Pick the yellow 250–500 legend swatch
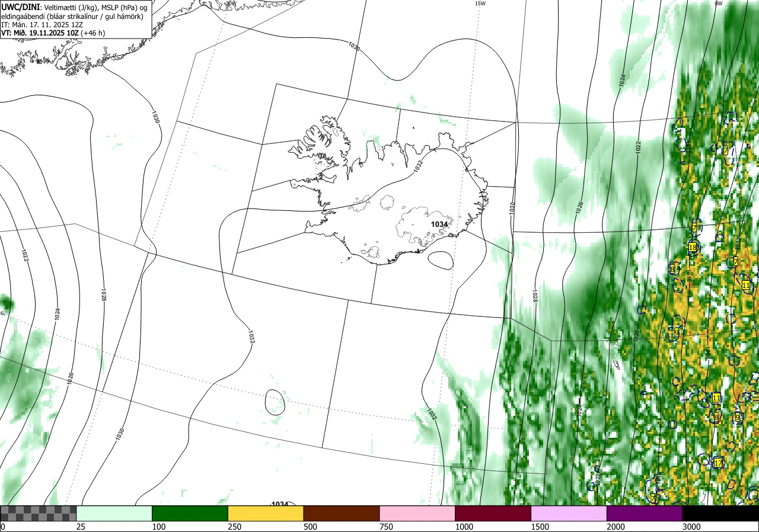 click(x=266, y=513)
